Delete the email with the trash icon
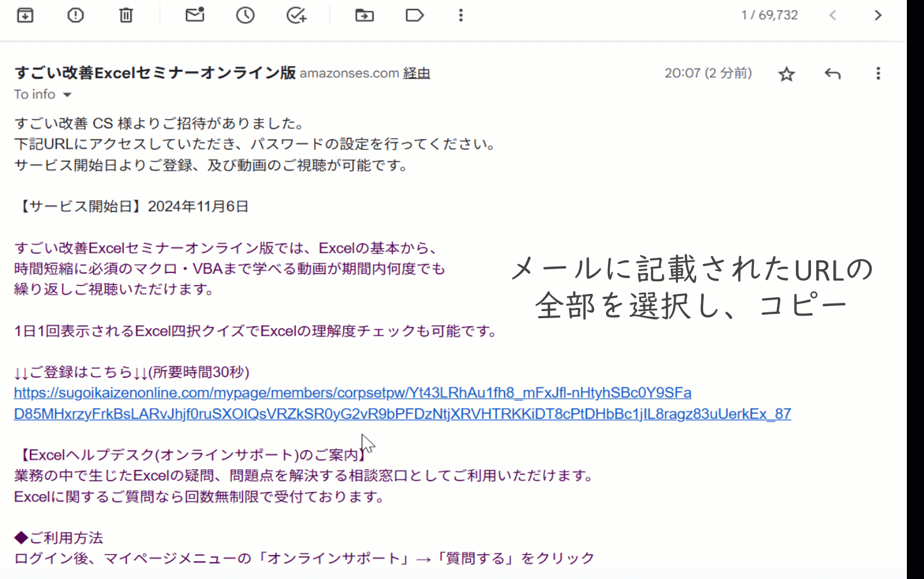This screenshot has width=924, height=579. tap(126, 15)
